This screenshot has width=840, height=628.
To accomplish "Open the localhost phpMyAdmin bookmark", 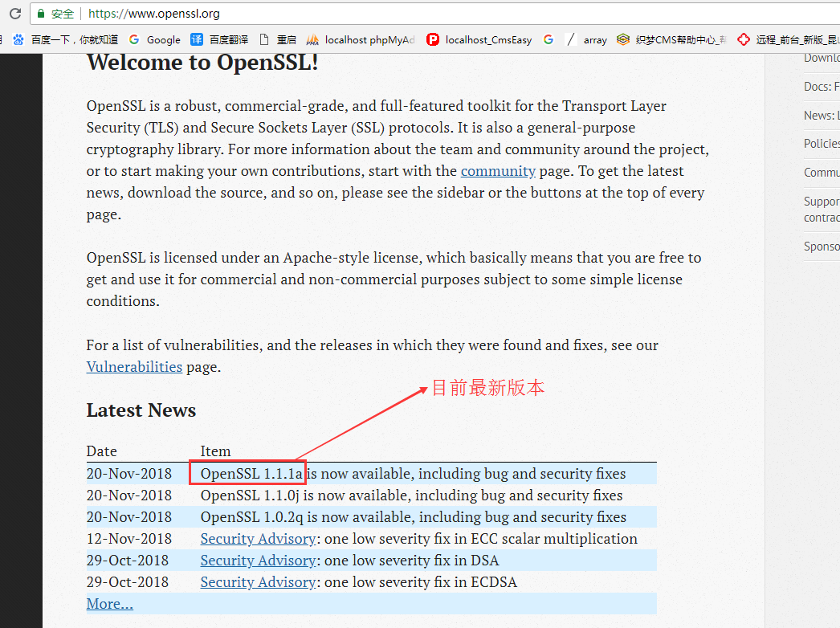I will [361, 39].
